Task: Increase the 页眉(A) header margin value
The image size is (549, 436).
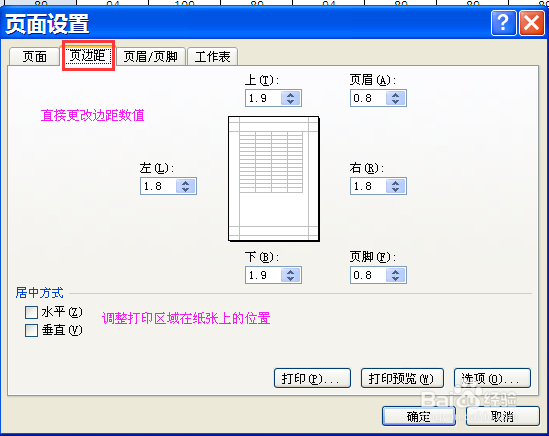Action: [x=395, y=95]
